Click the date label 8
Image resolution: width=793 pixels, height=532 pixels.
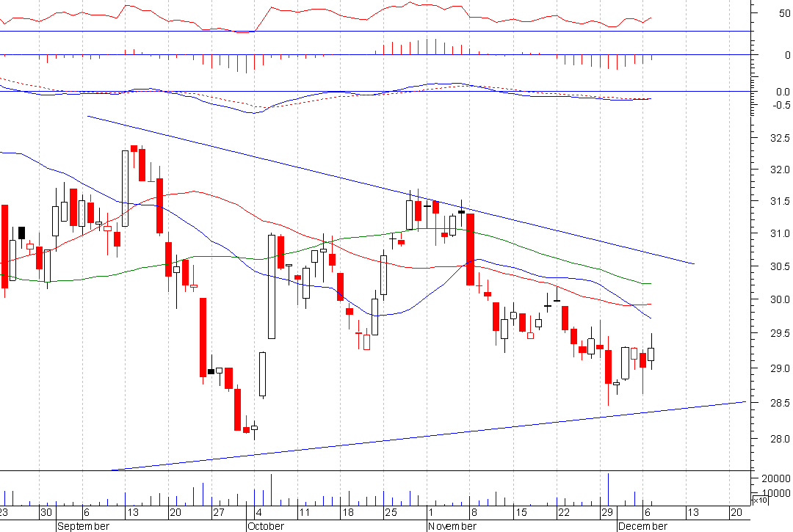coord(474,512)
